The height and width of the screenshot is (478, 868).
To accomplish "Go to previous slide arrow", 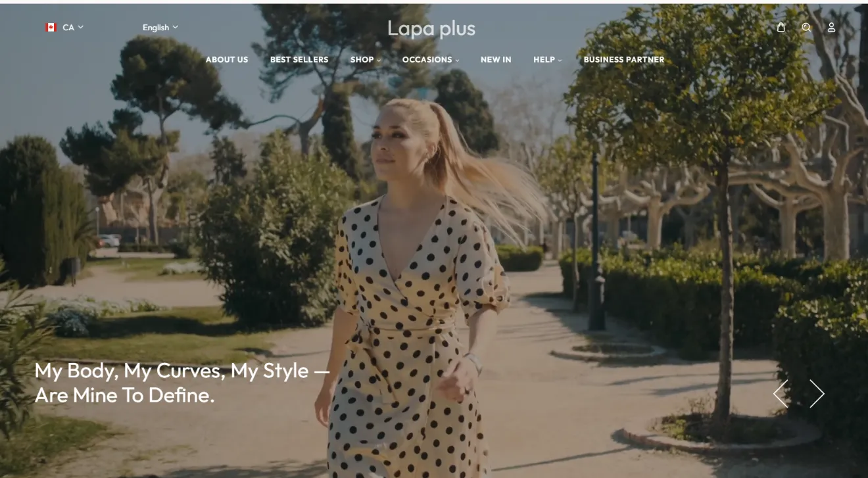I will tap(781, 393).
